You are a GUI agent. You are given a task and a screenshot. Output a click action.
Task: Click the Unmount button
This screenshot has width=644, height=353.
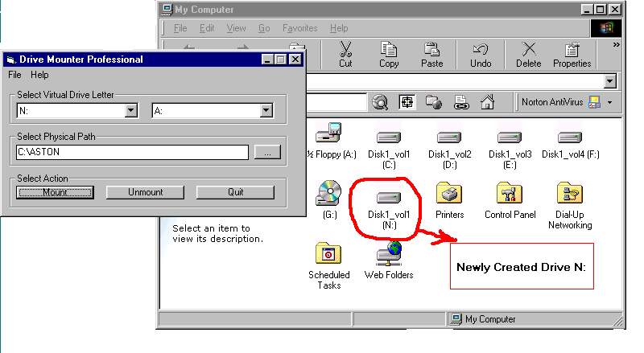point(145,192)
